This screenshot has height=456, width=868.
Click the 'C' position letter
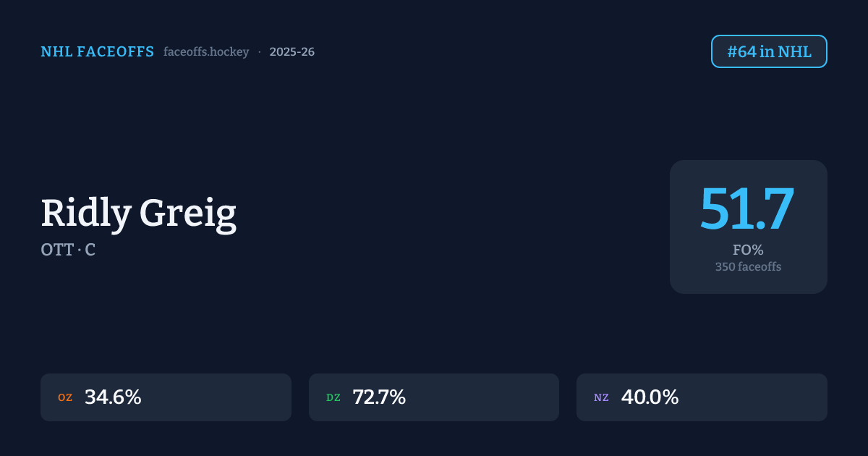[90, 250]
